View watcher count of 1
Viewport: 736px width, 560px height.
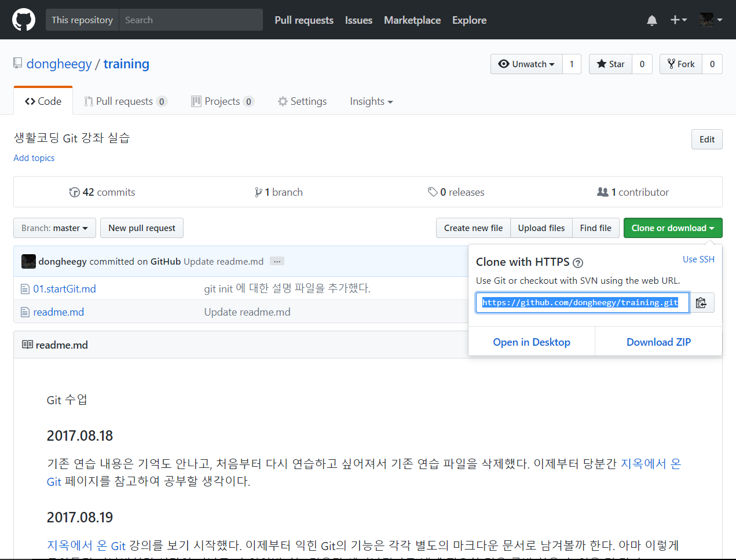(x=572, y=64)
